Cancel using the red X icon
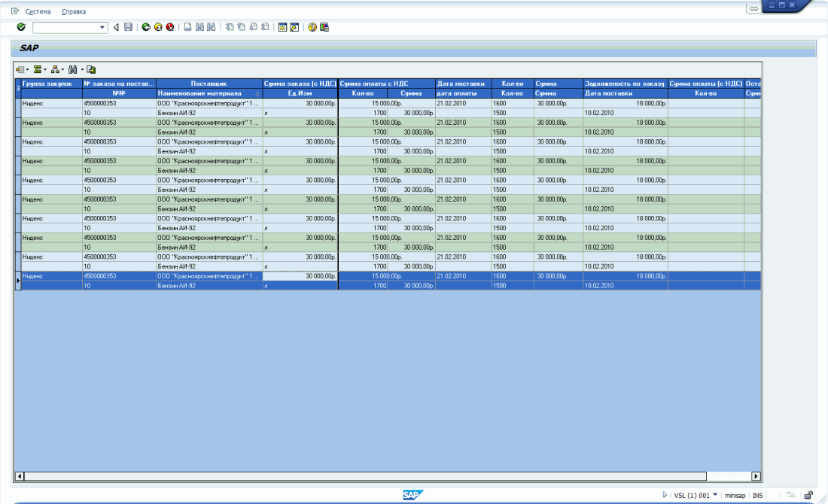This screenshot has height=504, width=828. pos(170,27)
